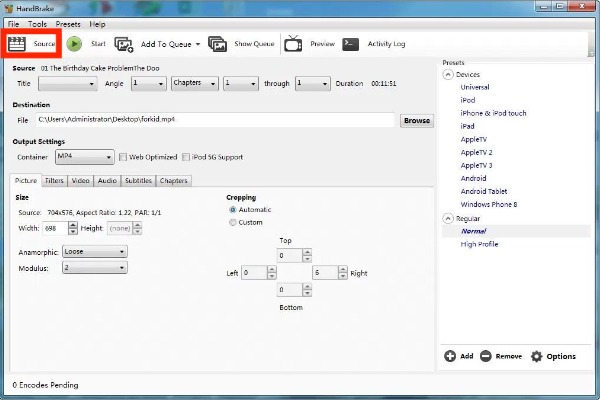
Task: Select the AppleTV 3 preset
Action: tap(476, 165)
